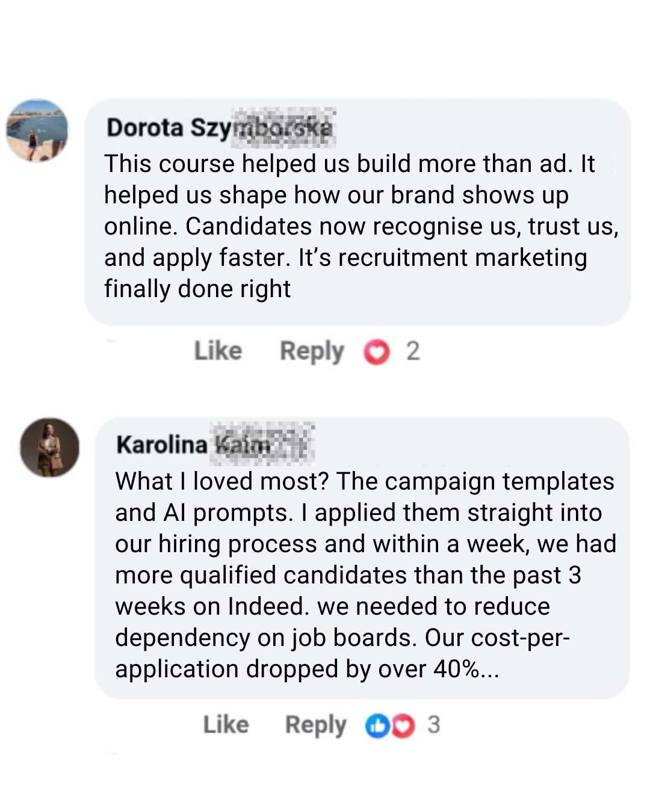Viewport: 650px width, 812px height.
Task: Click the blue thumbs-up reaction on Karolina's comment
Action: point(377,726)
